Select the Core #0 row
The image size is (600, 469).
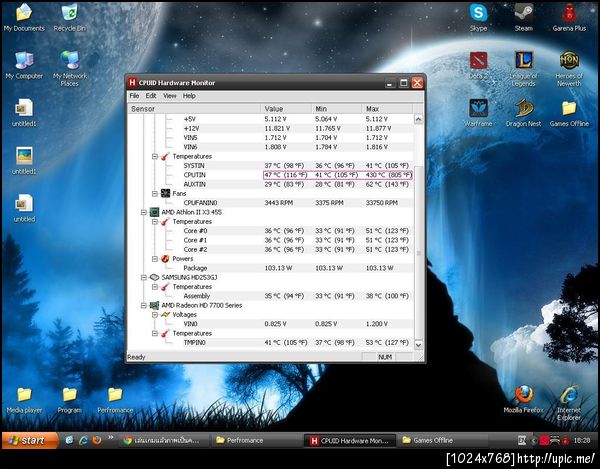click(271, 231)
